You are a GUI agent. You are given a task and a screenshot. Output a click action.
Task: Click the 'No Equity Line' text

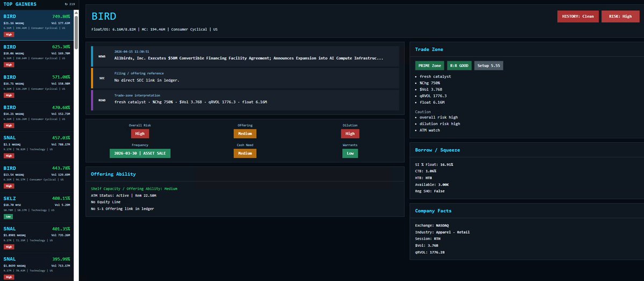tap(106, 202)
